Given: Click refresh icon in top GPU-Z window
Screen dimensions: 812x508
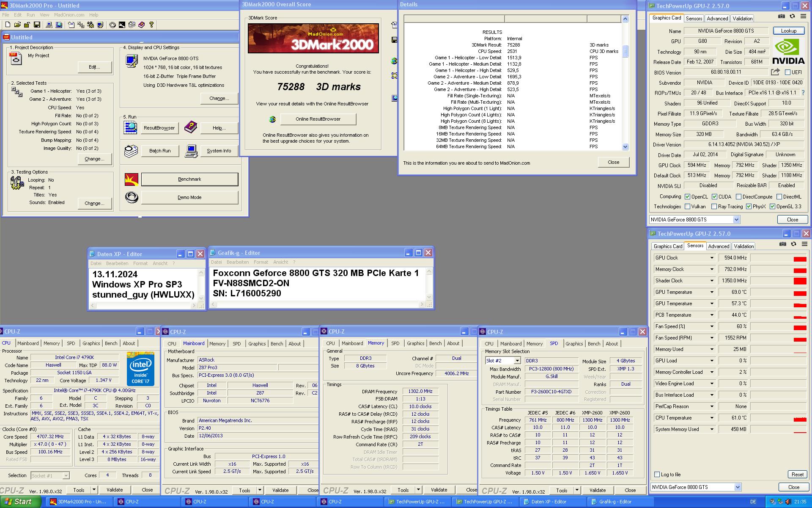Looking at the screenshot, I should point(792,17).
